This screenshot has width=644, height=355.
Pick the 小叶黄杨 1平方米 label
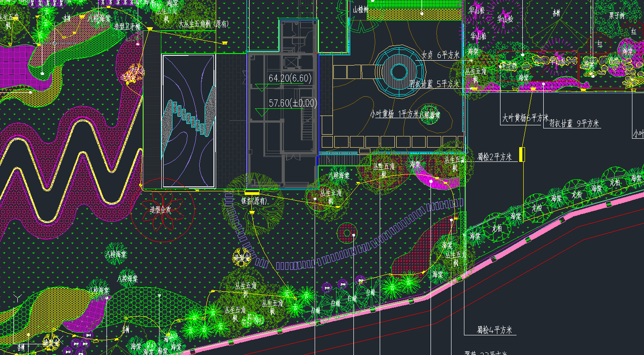pyautogui.click(x=394, y=114)
